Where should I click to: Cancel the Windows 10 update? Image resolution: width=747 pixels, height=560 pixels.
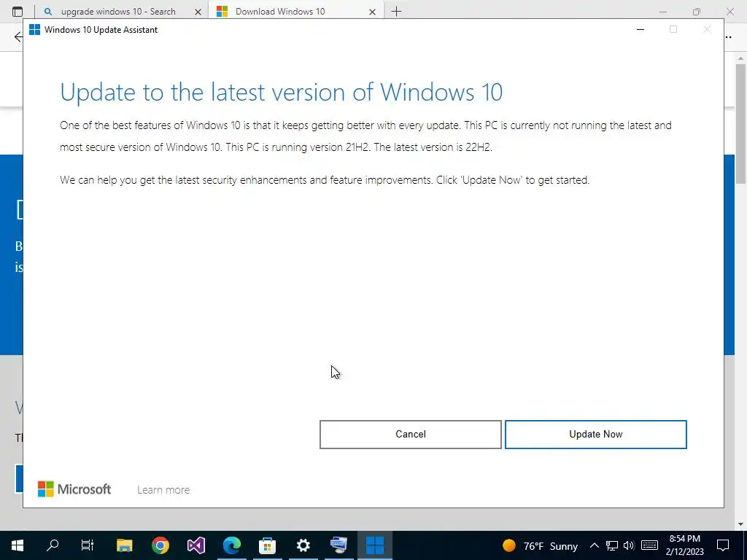coord(410,435)
